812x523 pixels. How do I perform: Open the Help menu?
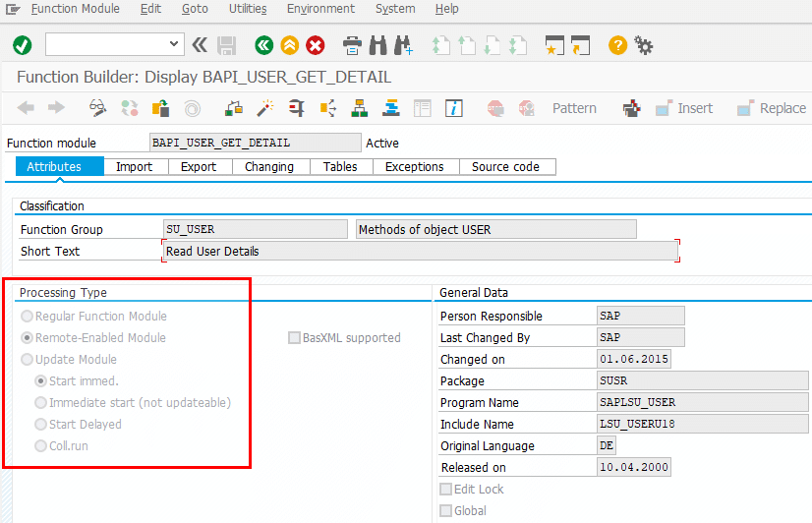[447, 9]
